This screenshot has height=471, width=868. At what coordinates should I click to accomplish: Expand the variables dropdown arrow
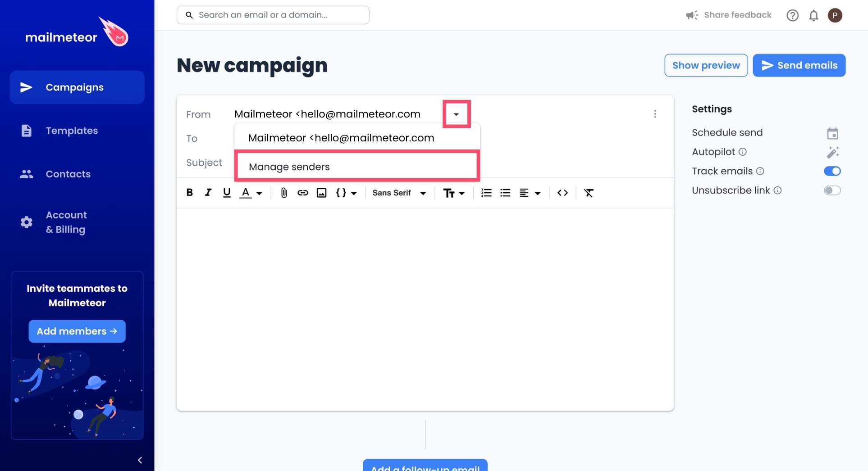(x=354, y=193)
